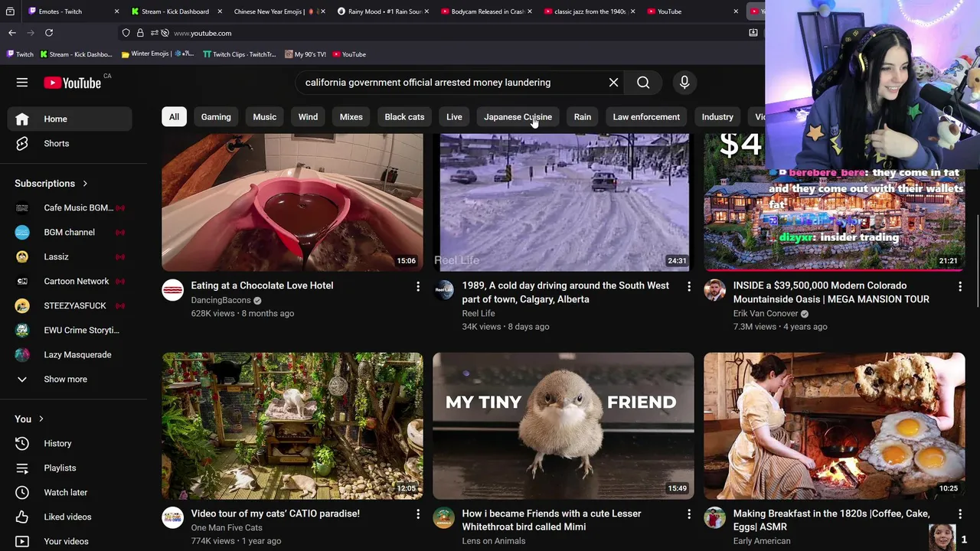This screenshot has height=551, width=980.
Task: Open watch History
Action: (70, 443)
